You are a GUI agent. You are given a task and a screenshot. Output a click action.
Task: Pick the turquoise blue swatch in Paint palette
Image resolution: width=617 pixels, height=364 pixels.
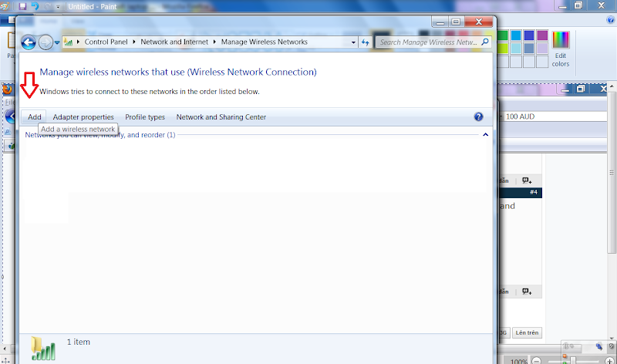[x=516, y=35]
